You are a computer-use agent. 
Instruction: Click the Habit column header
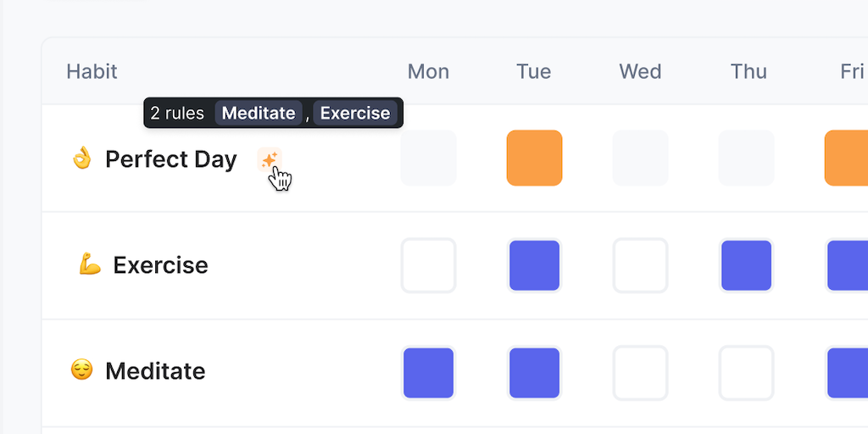coord(92,71)
